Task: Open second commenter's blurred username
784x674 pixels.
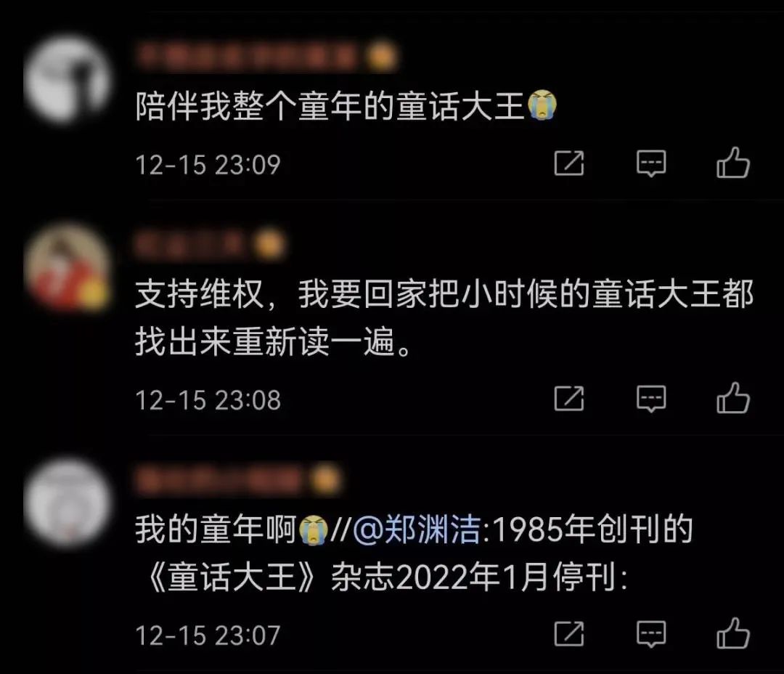Action: pos(190,243)
